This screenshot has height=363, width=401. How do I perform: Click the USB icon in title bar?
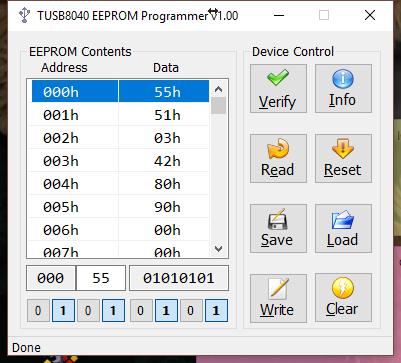pos(24,15)
